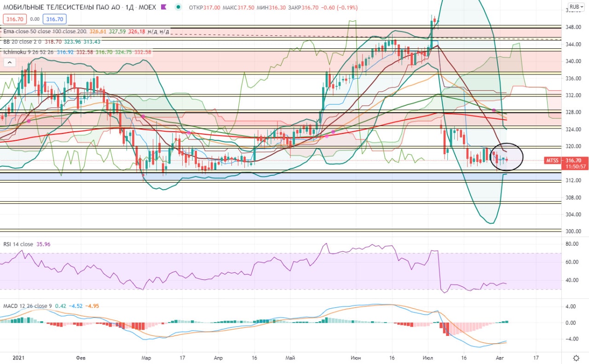The height and width of the screenshot is (364, 589).
Task: Click the 332.00 price axis label
Action: 573,95
